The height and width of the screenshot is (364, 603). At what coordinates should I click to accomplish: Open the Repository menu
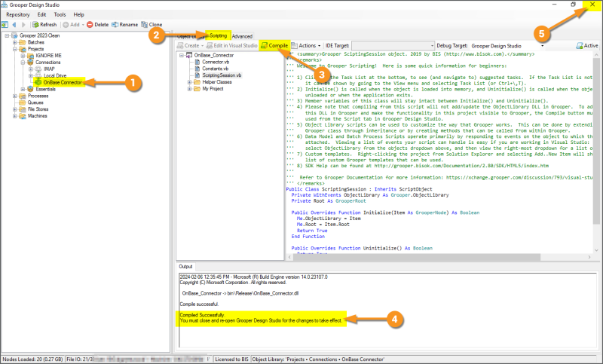point(18,14)
